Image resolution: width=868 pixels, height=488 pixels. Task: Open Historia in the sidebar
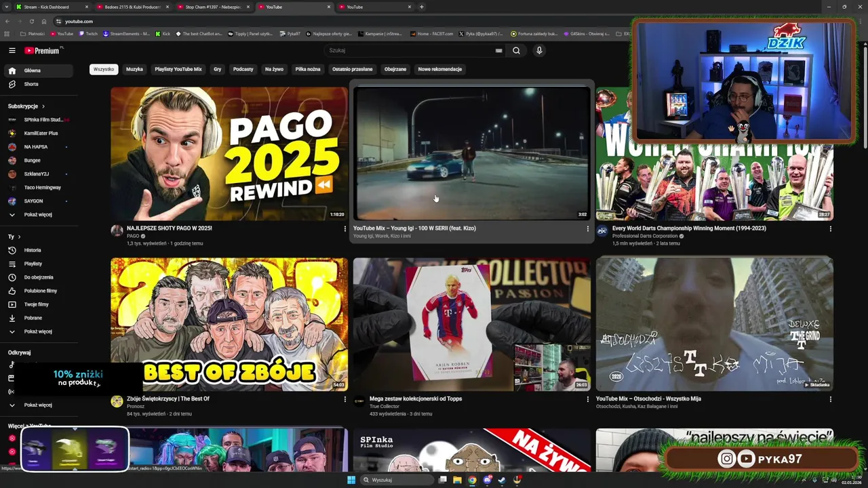pos(38,250)
